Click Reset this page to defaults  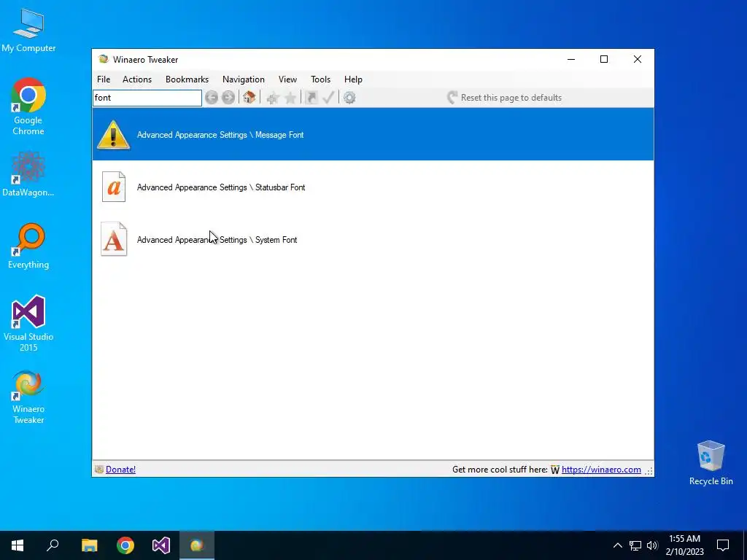(x=504, y=98)
